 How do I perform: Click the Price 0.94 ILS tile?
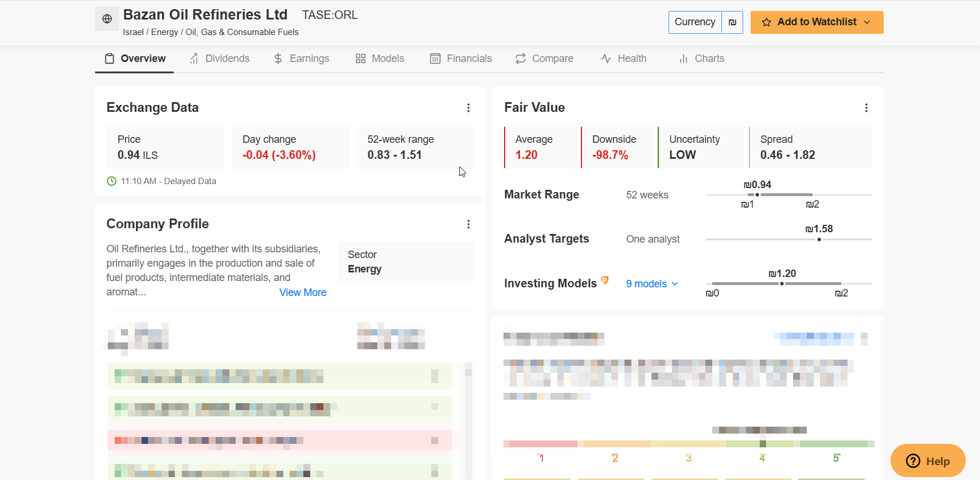pyautogui.click(x=165, y=147)
